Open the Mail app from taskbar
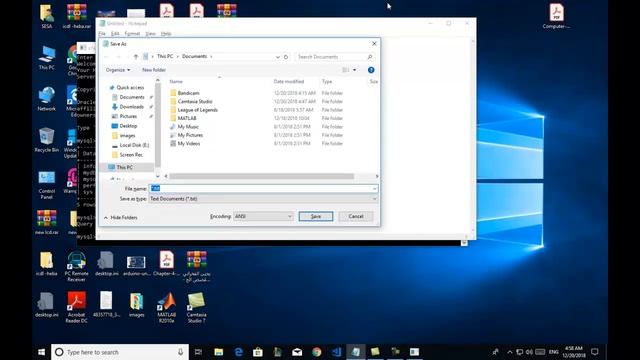Screen dimensions: 640x360 tap(297, 352)
